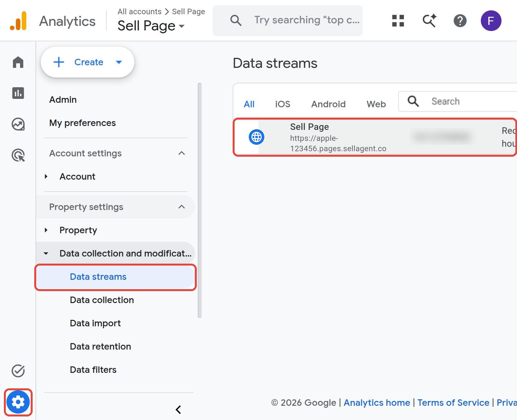Screen dimensions: 517x420
Task: Click the setup assistant checkmark icon
Action: (x=18, y=371)
